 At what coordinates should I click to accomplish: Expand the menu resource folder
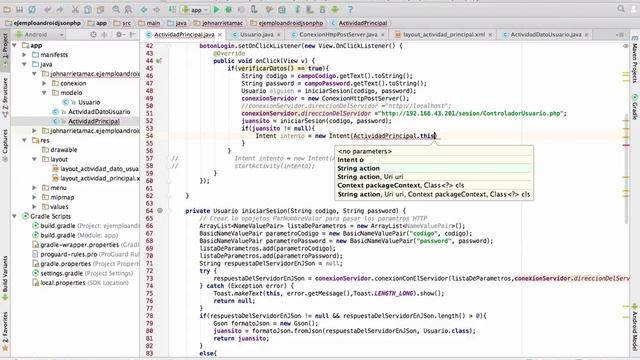[35, 188]
